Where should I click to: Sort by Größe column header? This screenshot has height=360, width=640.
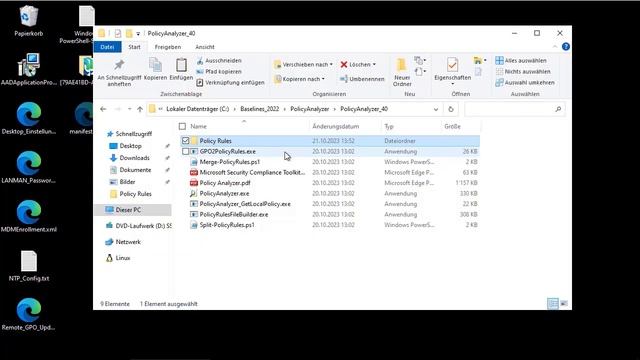coord(460,127)
